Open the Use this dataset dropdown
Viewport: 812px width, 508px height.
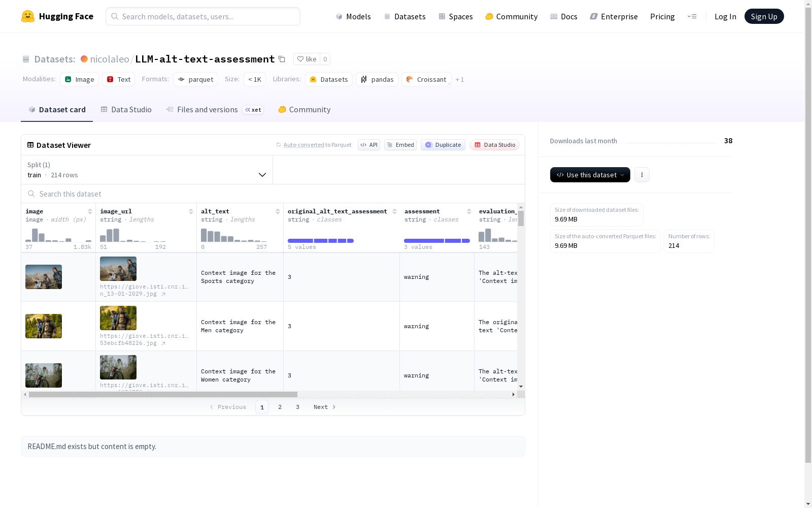590,175
